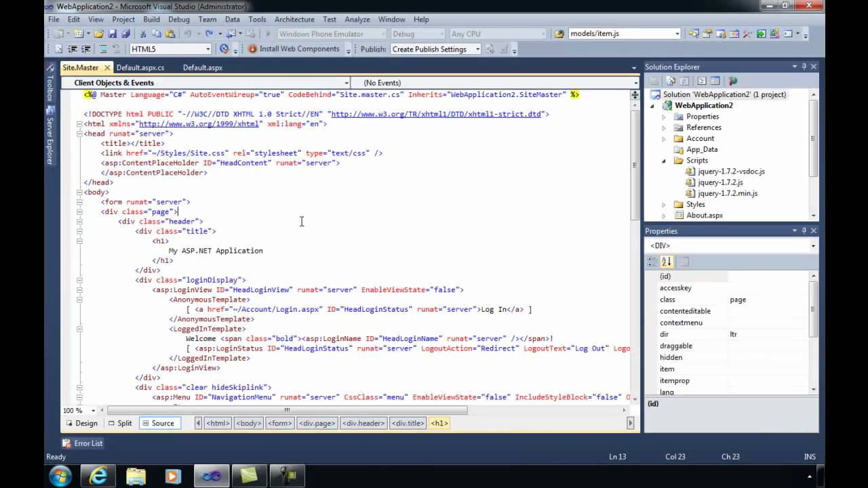
Task: Pin the Properties panel
Action: click(x=804, y=230)
